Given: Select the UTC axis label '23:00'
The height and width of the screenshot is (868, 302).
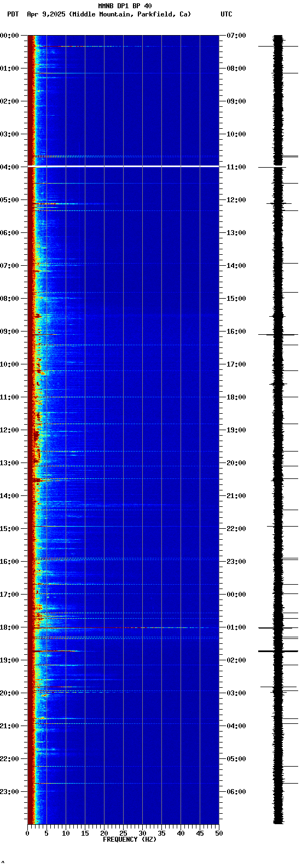Looking at the screenshot, I should pyautogui.click(x=236, y=562).
